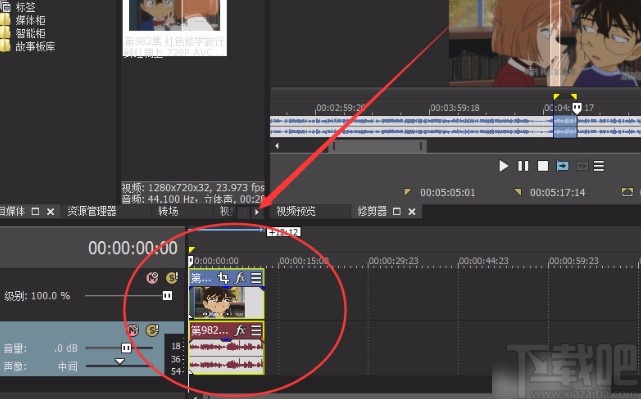Viewport: 641px width, 399px height.
Task: Switch to the 资源管理器 tab
Action: 92,211
